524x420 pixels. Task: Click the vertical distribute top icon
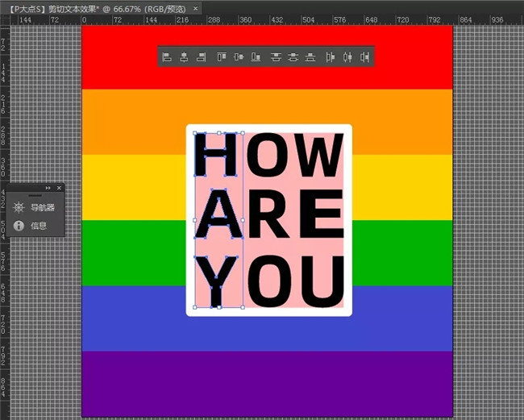(277, 57)
